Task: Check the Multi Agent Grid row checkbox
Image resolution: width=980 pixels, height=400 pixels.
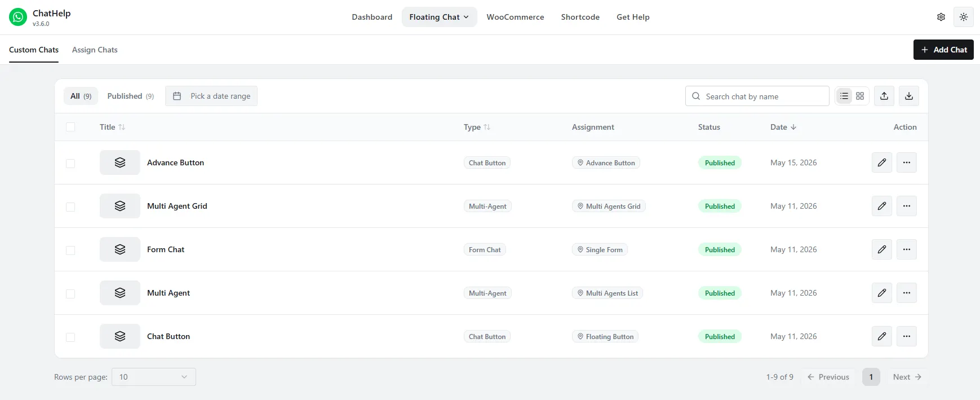Action: coord(70,206)
